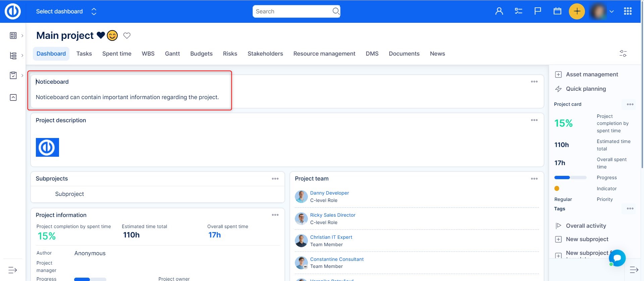Image resolution: width=644 pixels, height=281 pixels.
Task: Collapse the right side panel
Action: (x=634, y=270)
